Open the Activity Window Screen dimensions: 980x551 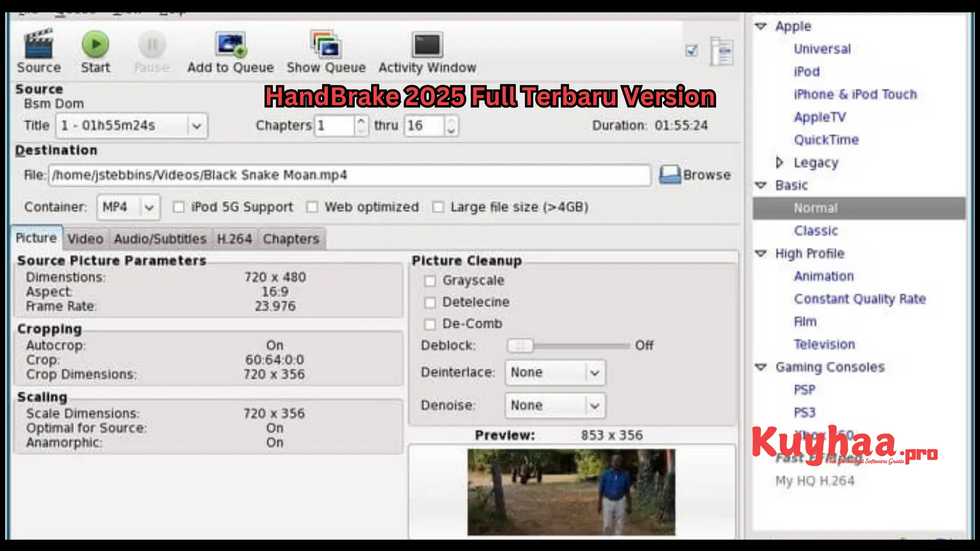tap(427, 45)
